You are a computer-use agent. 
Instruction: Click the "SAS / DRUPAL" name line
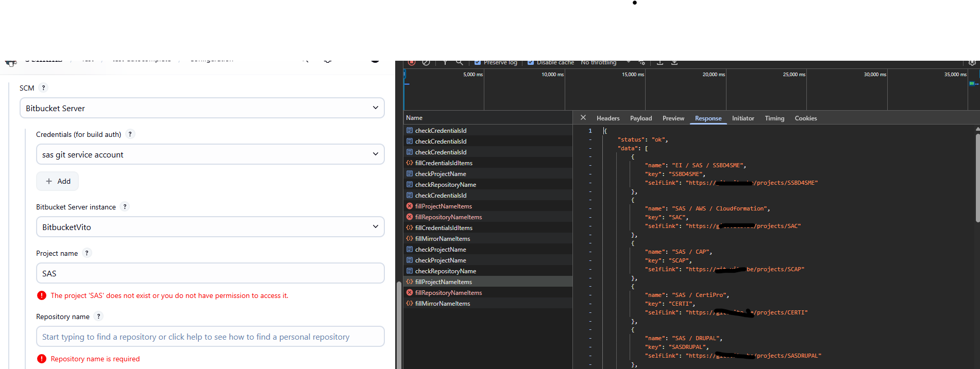coord(684,338)
